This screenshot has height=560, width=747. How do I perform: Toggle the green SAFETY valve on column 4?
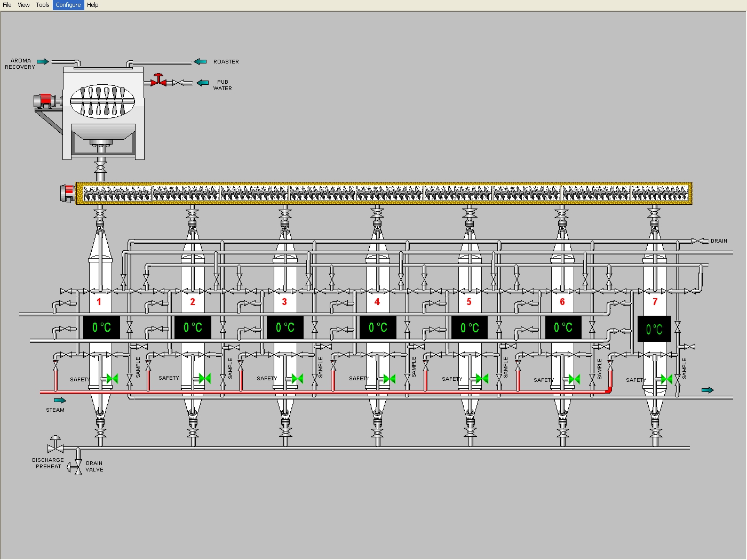390,379
